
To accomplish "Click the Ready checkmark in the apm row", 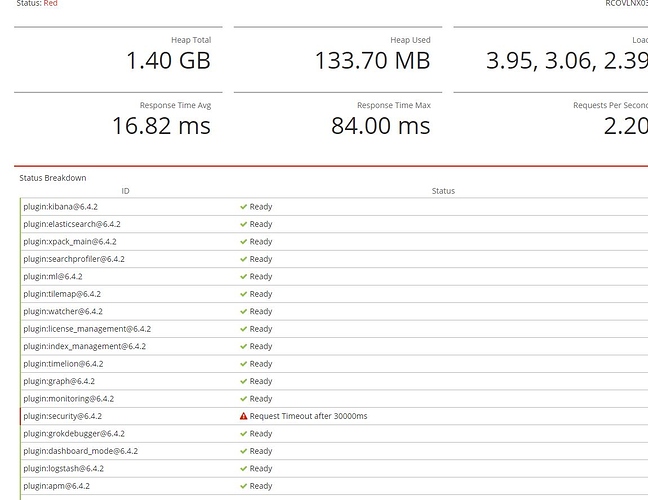I will 243,486.
